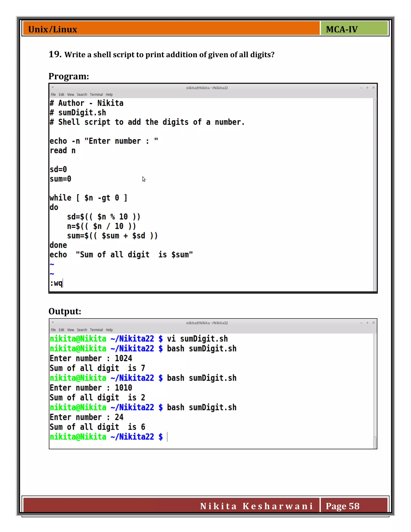
Task: Click the 'done' keyword line
Action: point(58,245)
